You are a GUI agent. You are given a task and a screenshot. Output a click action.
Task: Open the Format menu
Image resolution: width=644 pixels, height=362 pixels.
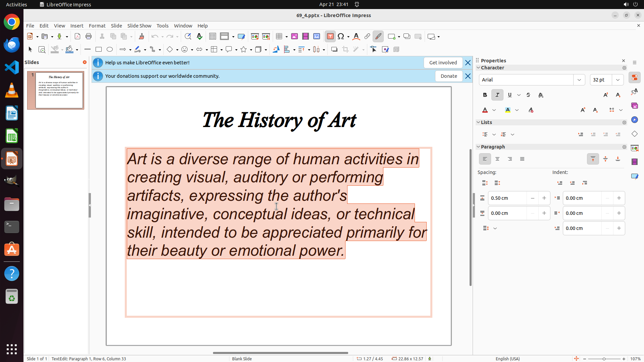[97, 26]
